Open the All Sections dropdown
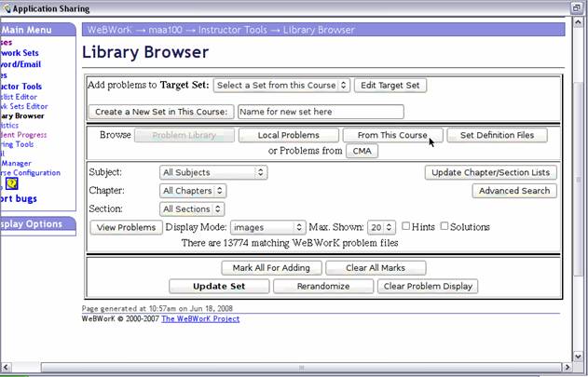The height and width of the screenshot is (377, 588). [191, 209]
